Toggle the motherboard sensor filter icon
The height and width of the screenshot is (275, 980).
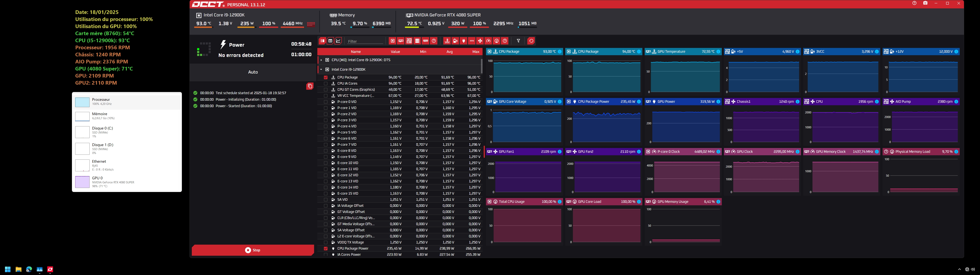coord(409,41)
